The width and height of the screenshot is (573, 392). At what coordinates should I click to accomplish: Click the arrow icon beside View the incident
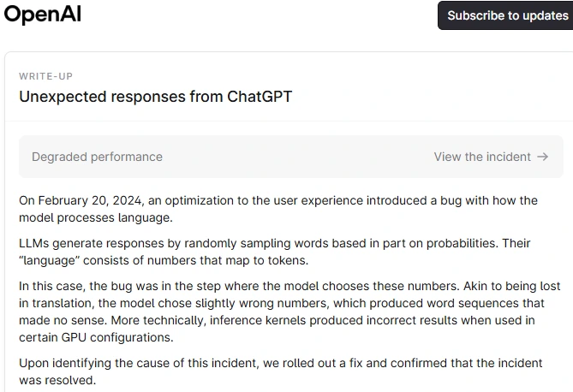(x=543, y=157)
